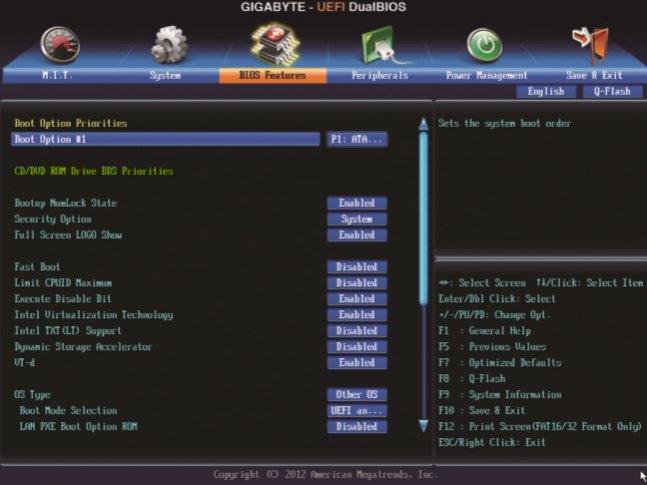647x485 pixels.
Task: Go to the Peripherals tab
Action: tap(380, 76)
